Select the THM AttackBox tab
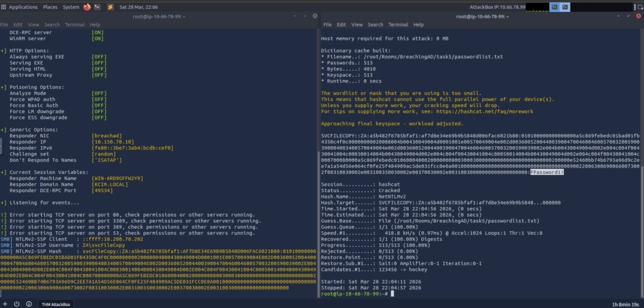The width and height of the screenshot is (644, 308). (x=55, y=304)
